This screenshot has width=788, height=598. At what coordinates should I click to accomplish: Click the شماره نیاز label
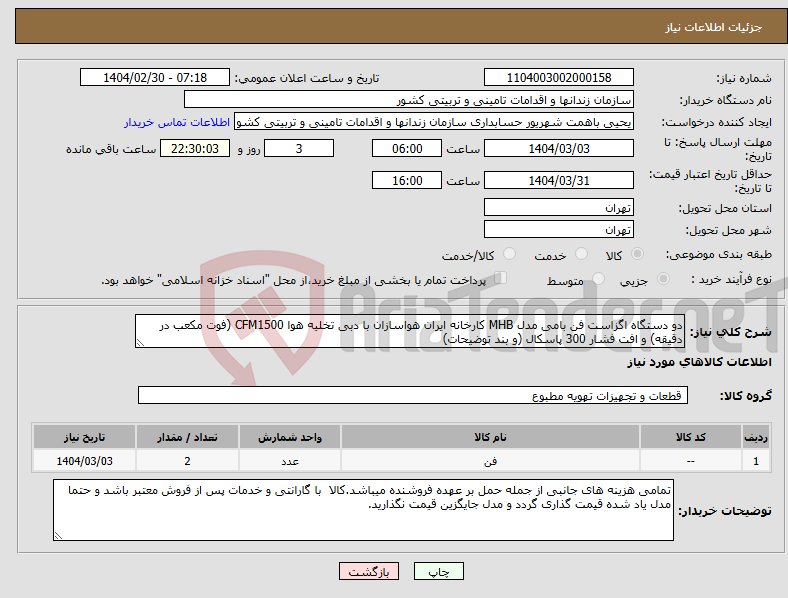744,78
